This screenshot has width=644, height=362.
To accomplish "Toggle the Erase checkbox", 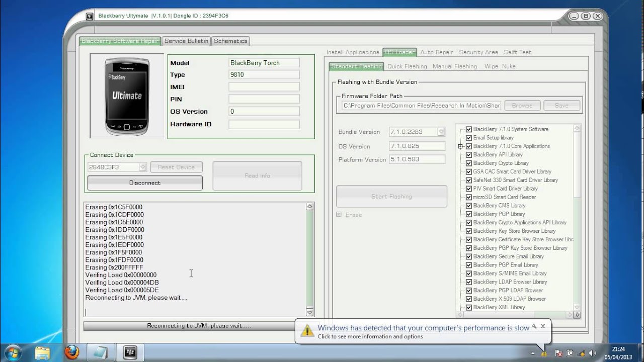I will tap(339, 215).
